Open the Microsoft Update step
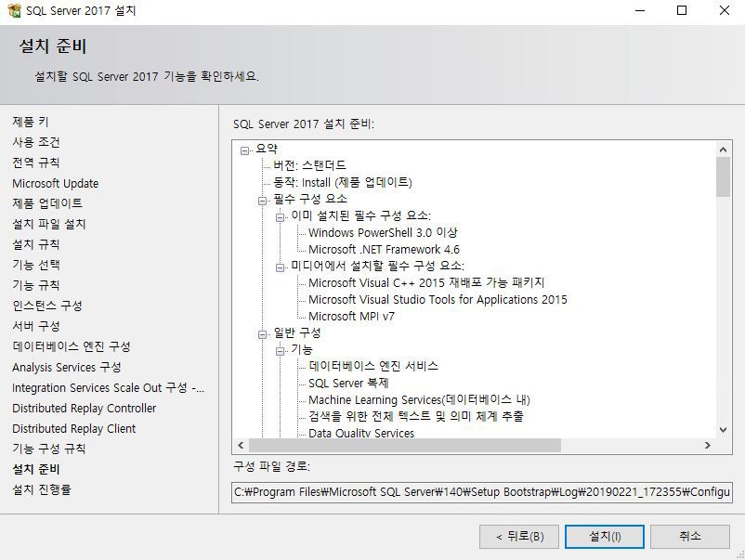The height and width of the screenshot is (560, 745). (x=56, y=183)
